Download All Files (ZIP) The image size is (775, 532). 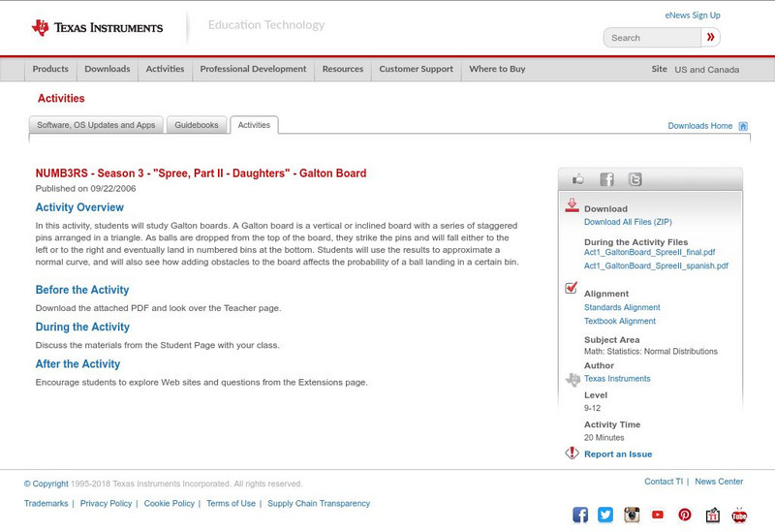coord(628,222)
